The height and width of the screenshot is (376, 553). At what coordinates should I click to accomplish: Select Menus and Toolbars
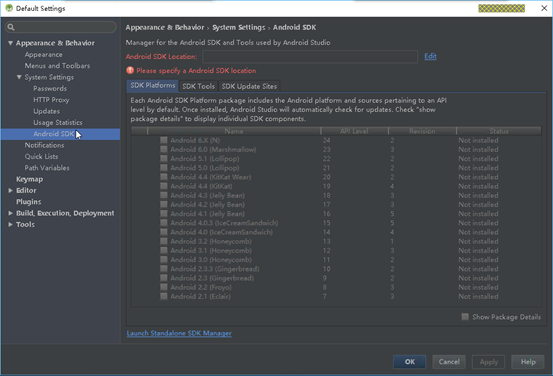click(x=57, y=66)
